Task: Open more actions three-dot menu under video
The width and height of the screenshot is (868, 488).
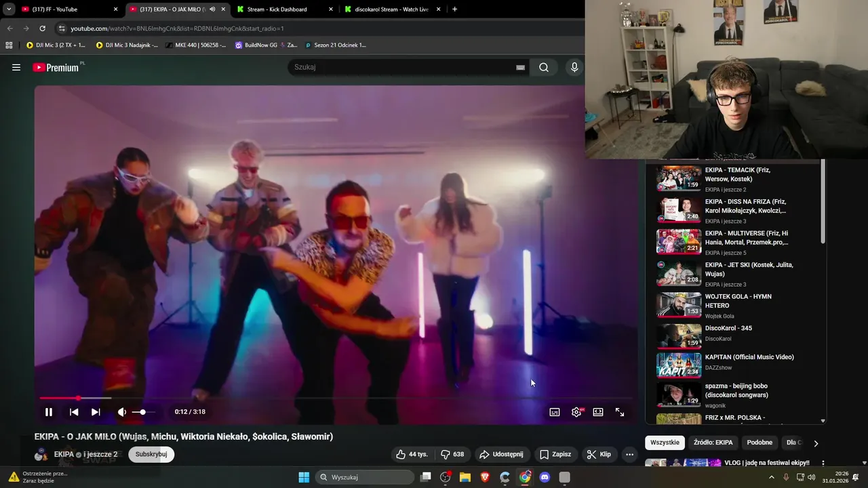Action: pos(630,454)
